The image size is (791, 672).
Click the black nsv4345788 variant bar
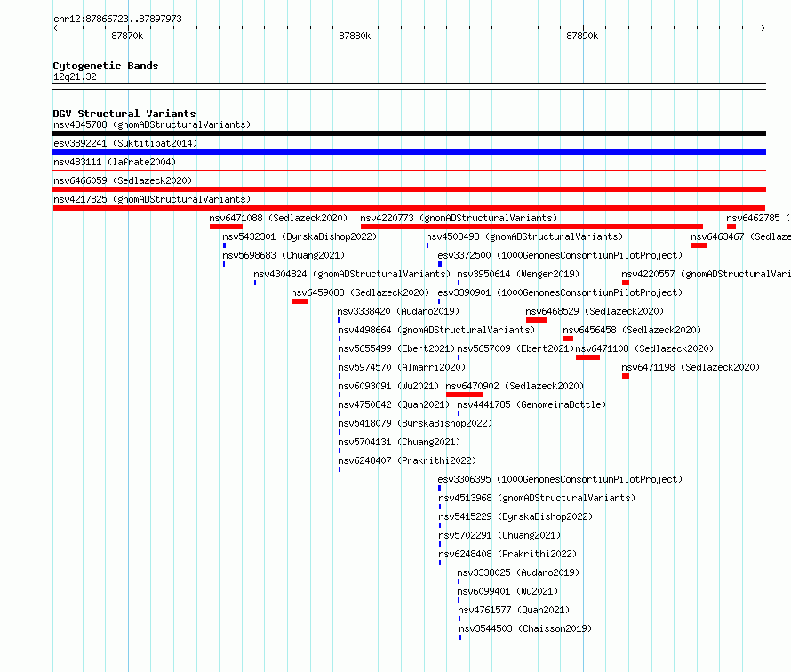pyautogui.click(x=409, y=133)
